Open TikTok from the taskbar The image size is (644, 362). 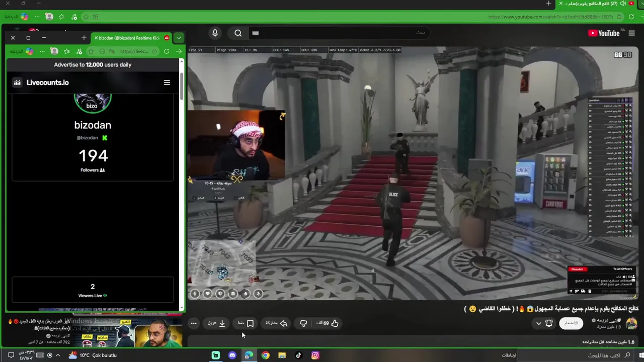point(298,355)
